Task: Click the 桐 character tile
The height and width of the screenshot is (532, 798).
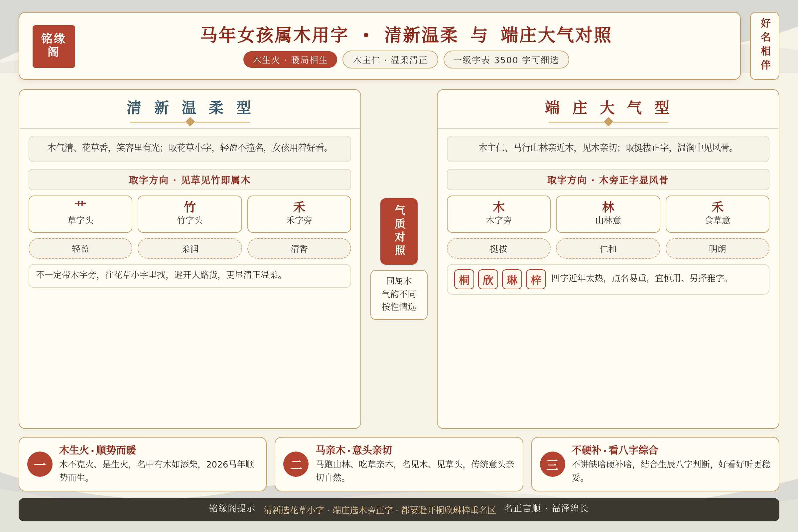Action: 464,279
